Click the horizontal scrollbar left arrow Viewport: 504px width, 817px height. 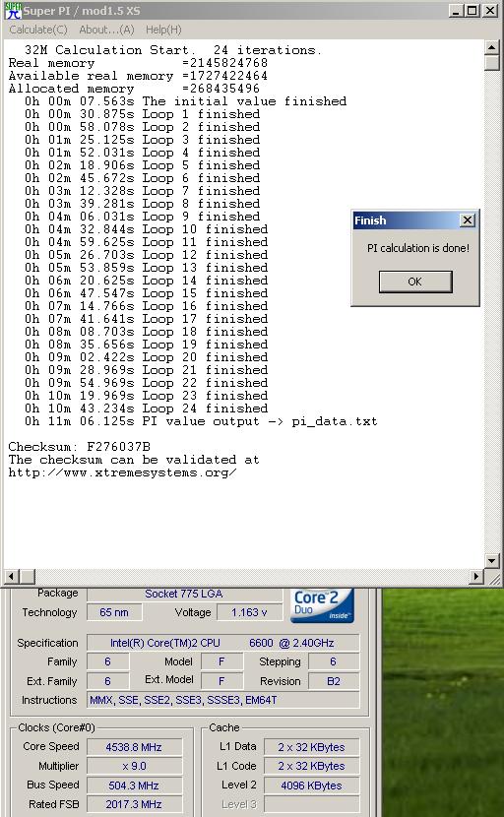[12, 576]
